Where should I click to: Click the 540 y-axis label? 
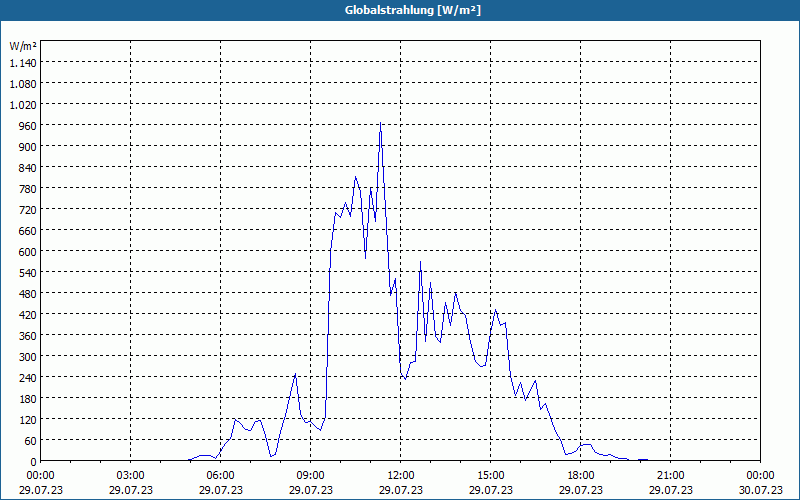point(28,272)
